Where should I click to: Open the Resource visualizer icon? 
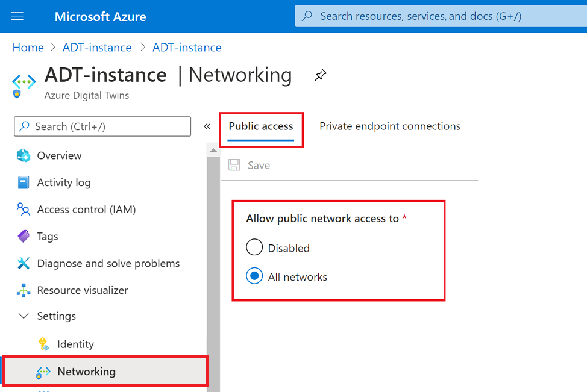(x=24, y=290)
